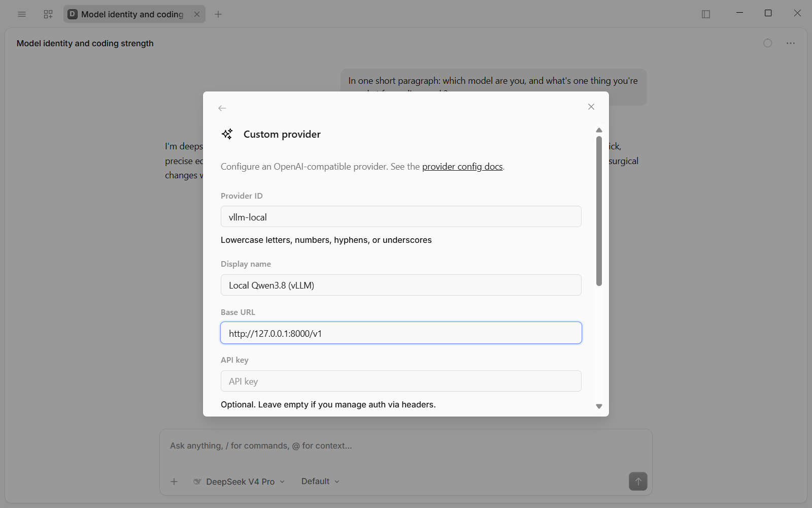Click the Base URL input field

(401, 333)
